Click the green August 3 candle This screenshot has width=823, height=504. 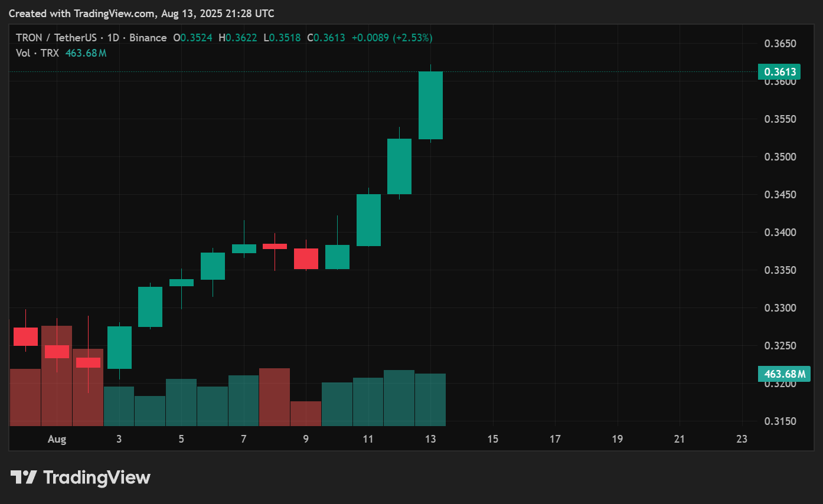click(119, 347)
